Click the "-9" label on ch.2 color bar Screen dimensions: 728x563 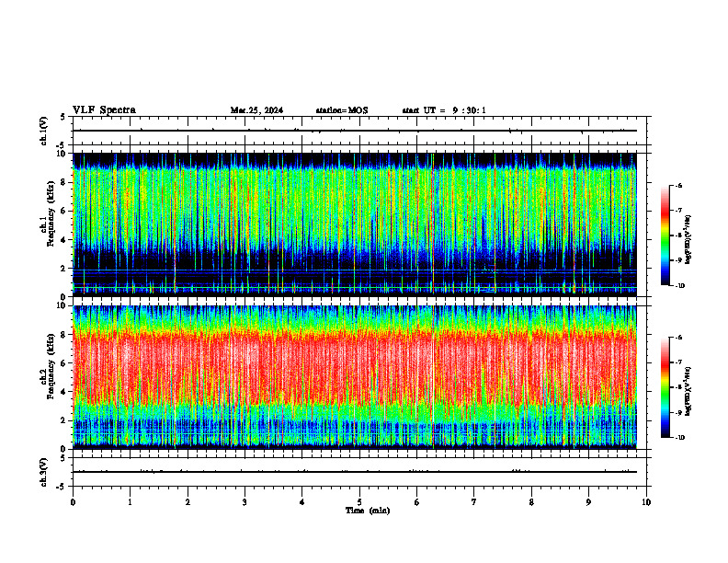coord(678,412)
